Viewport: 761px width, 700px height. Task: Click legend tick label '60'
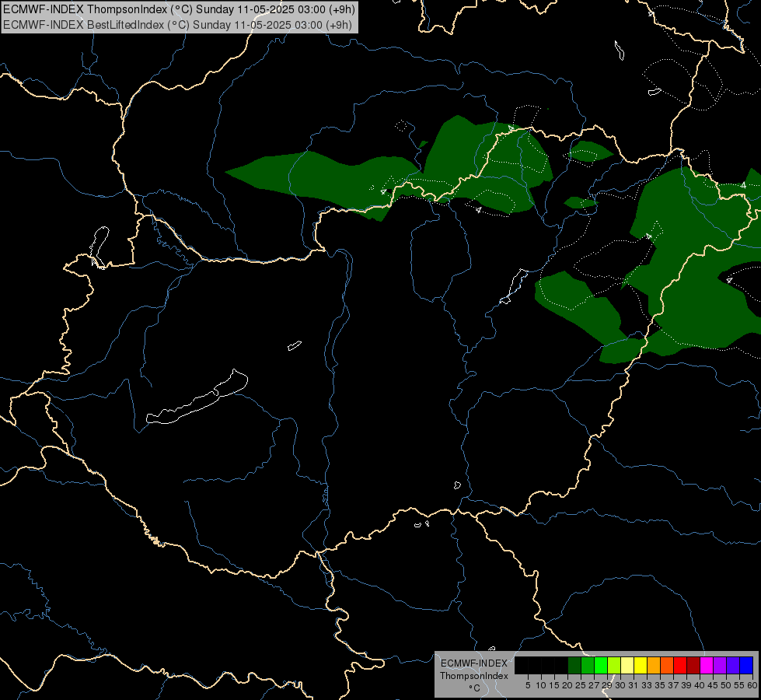pyautogui.click(x=752, y=685)
